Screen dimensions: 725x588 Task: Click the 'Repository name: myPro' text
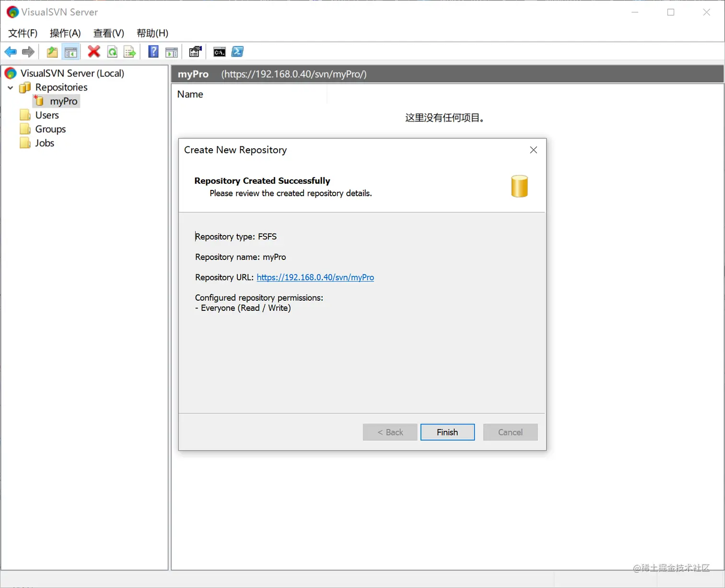pos(241,257)
